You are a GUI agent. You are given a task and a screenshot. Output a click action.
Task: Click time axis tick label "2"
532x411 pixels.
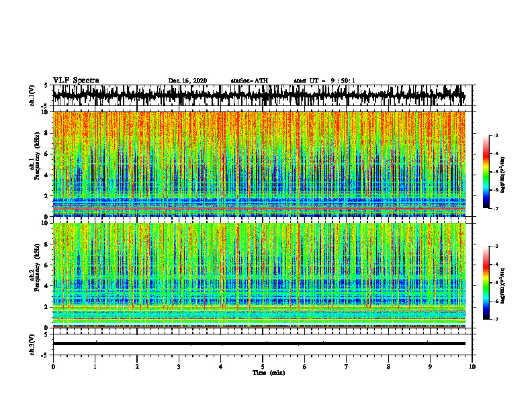tap(137, 367)
